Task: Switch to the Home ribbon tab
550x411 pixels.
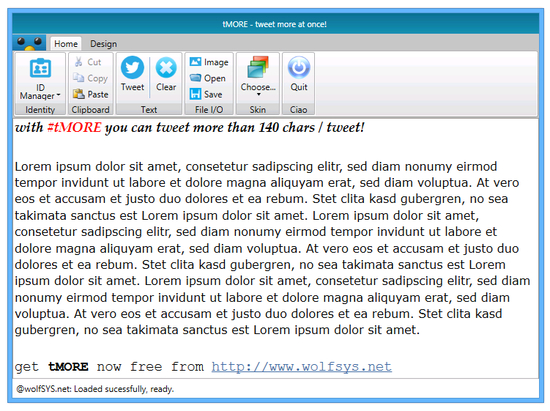Action: tap(66, 44)
